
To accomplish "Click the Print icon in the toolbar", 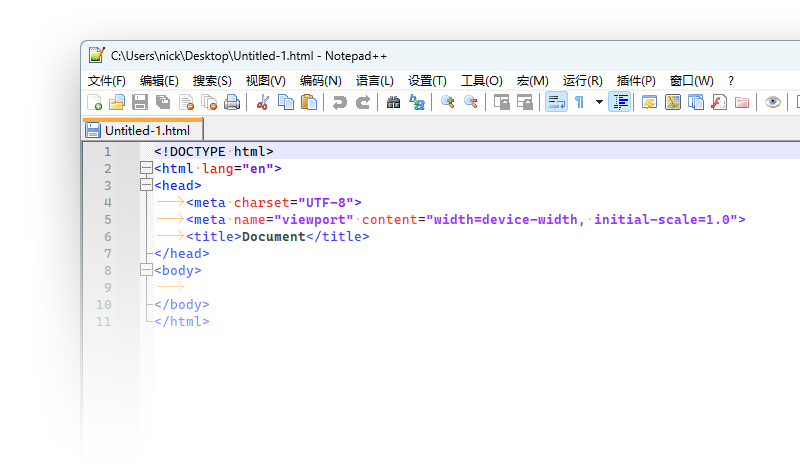I will point(232,102).
